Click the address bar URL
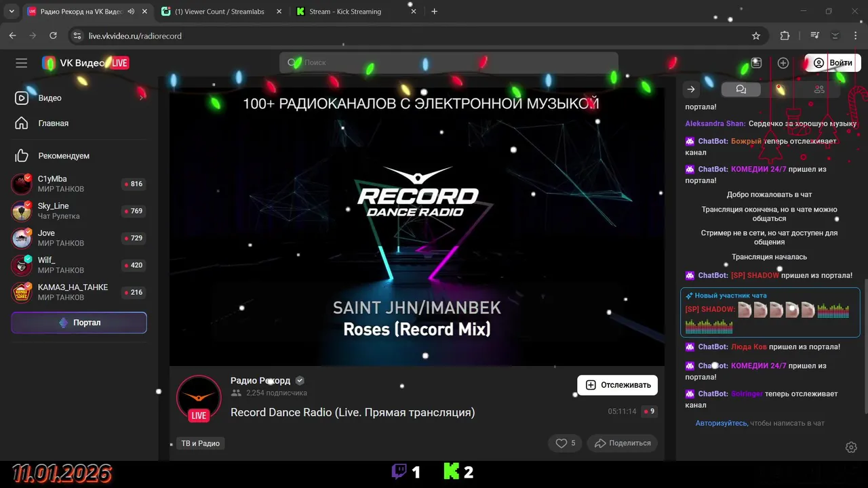Image resolution: width=868 pixels, height=488 pixels. tap(135, 36)
